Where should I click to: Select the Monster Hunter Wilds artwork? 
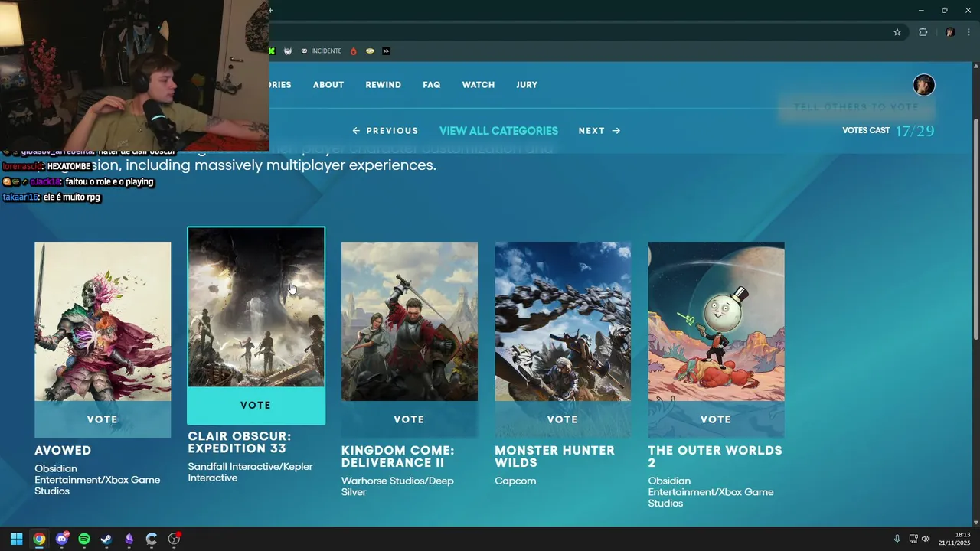click(x=563, y=321)
